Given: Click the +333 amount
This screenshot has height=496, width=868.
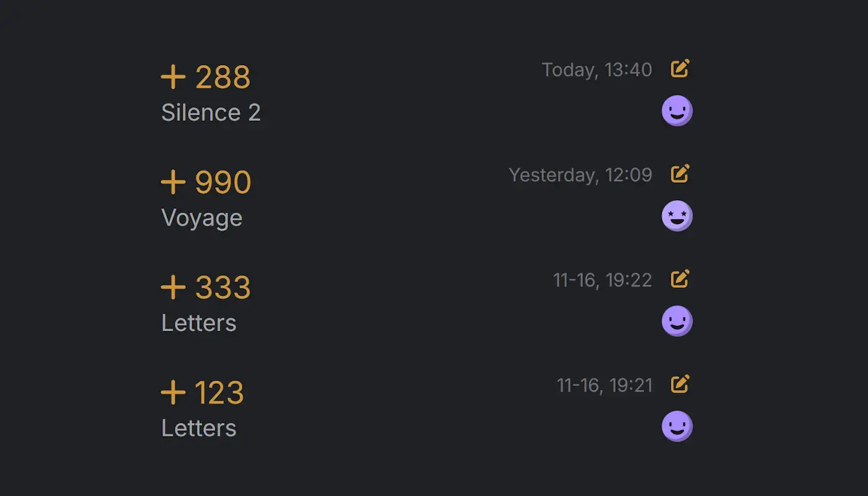Looking at the screenshot, I should click(x=206, y=286).
